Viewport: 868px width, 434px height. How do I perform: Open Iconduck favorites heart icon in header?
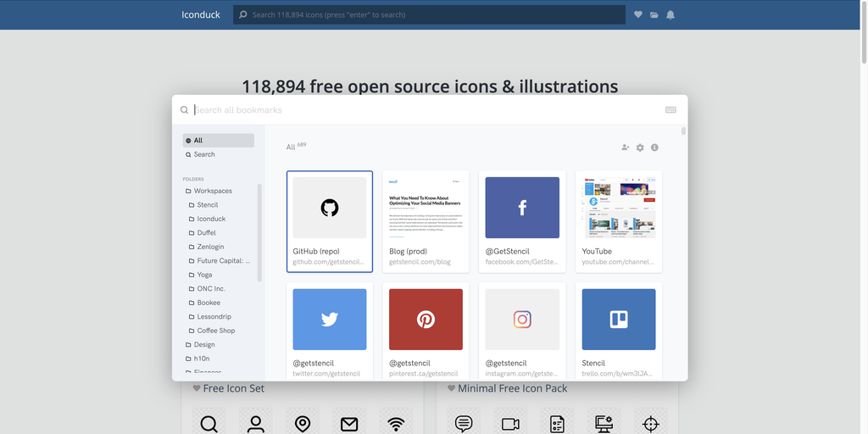638,14
